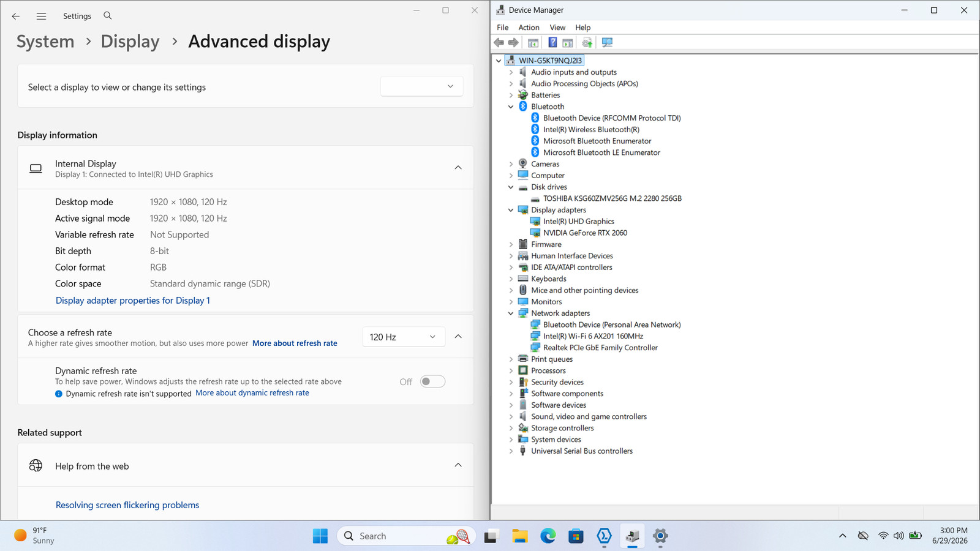Open the weather widget showing 91°F
This screenshot has width=980, height=551.
click(35, 536)
